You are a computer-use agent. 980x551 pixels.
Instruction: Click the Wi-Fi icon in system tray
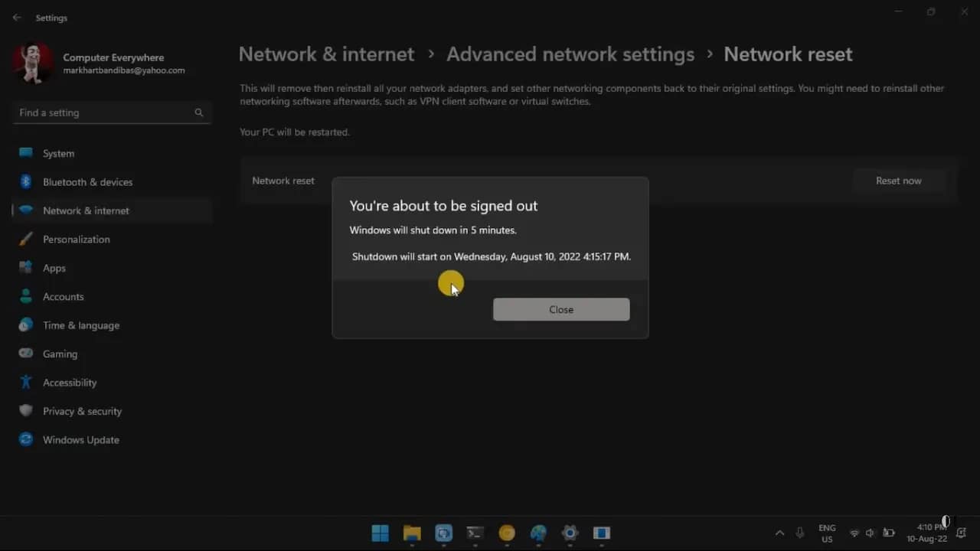click(854, 533)
